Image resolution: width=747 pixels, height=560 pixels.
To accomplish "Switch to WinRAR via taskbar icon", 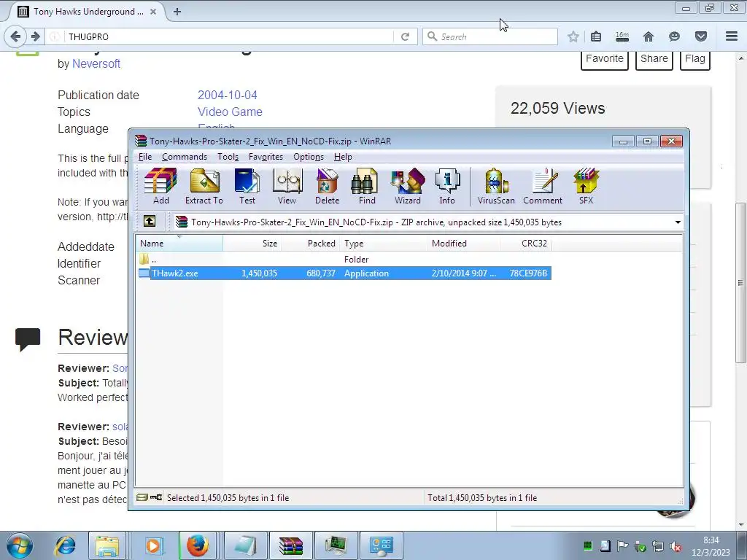I will coord(290,545).
